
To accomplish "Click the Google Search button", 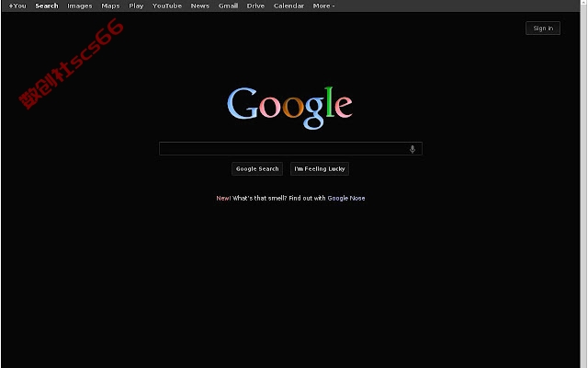I will tap(257, 169).
